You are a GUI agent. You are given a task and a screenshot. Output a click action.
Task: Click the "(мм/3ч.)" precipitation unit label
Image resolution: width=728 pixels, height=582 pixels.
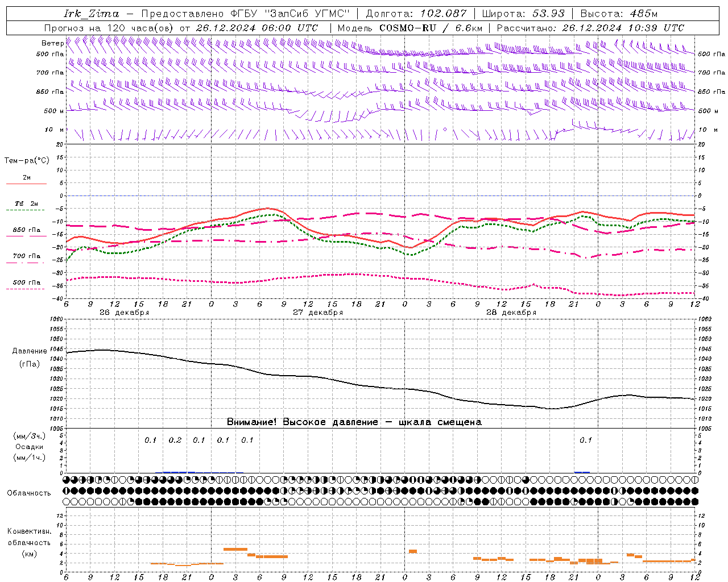coord(30,436)
